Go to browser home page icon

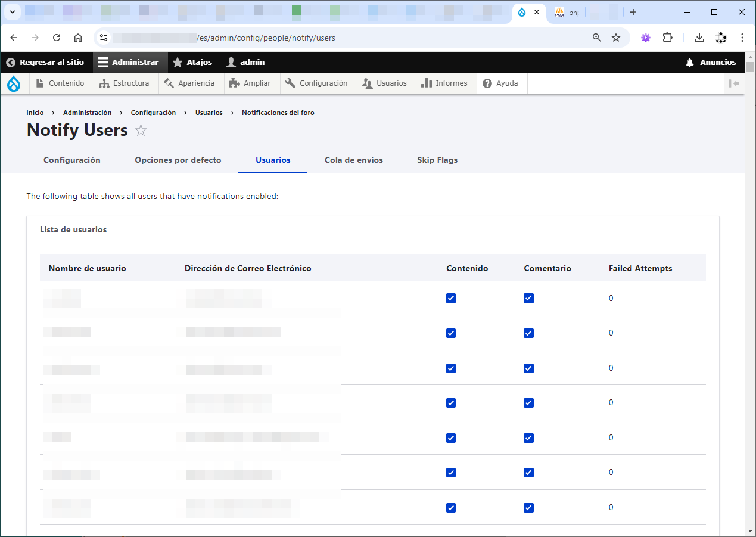pos(78,38)
